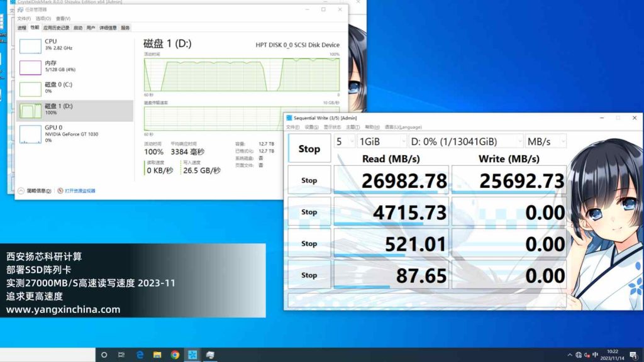Click the 25692.73 write result
The height and width of the screenshot is (362, 644).
tap(509, 180)
